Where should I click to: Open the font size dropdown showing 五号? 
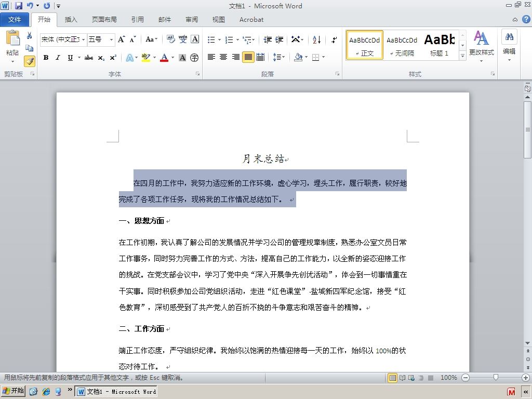click(101, 39)
